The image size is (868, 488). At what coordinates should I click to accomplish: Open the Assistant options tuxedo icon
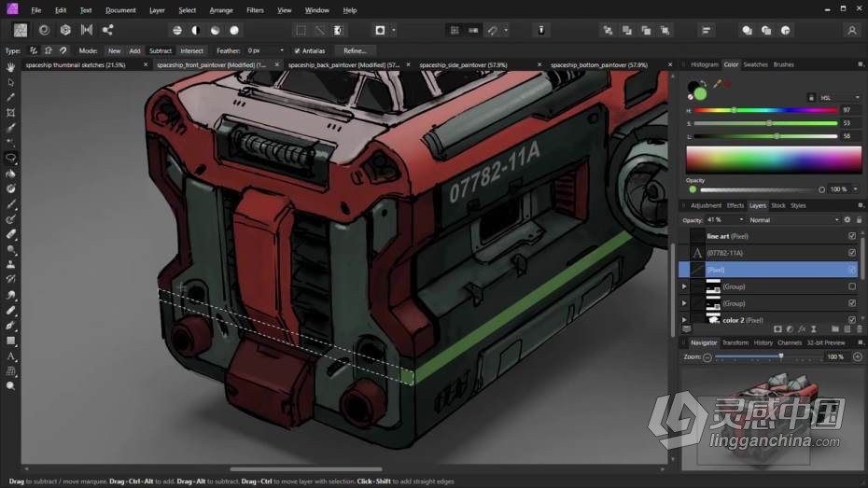point(541,31)
